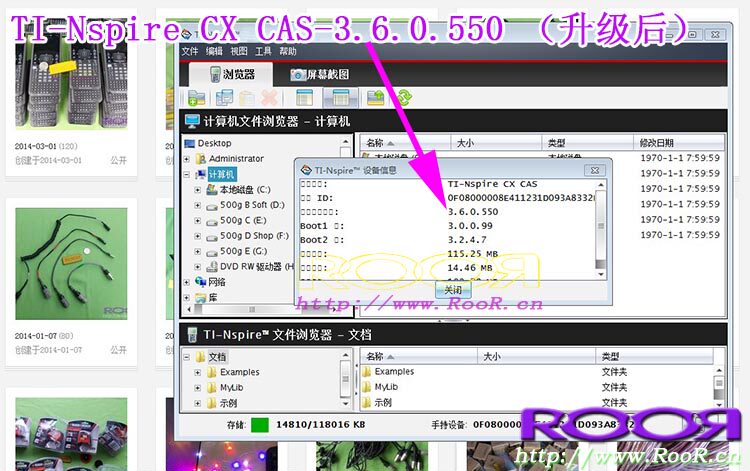Open the 文件 menu
Image resolution: width=750 pixels, height=471 pixels.
click(190, 51)
